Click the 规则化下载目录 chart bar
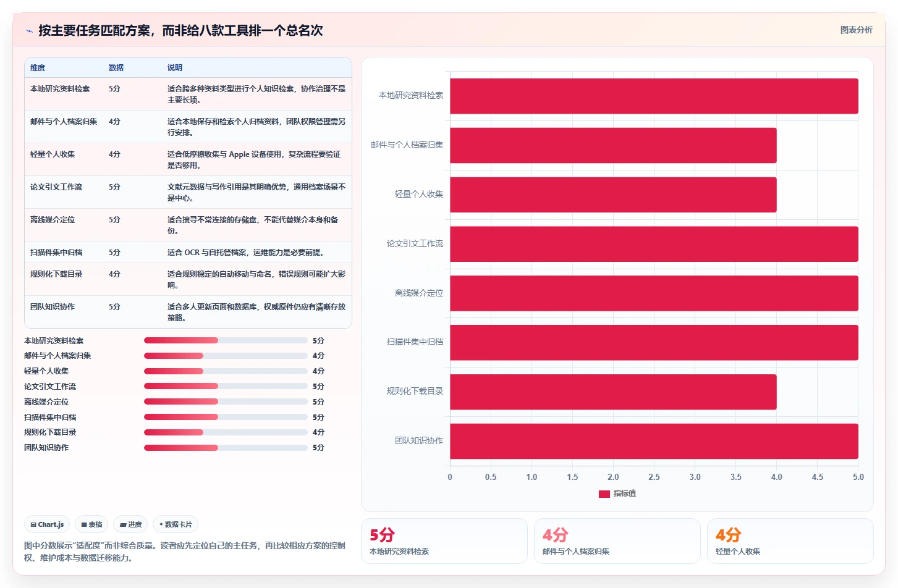Image resolution: width=898 pixels, height=588 pixels. point(613,392)
